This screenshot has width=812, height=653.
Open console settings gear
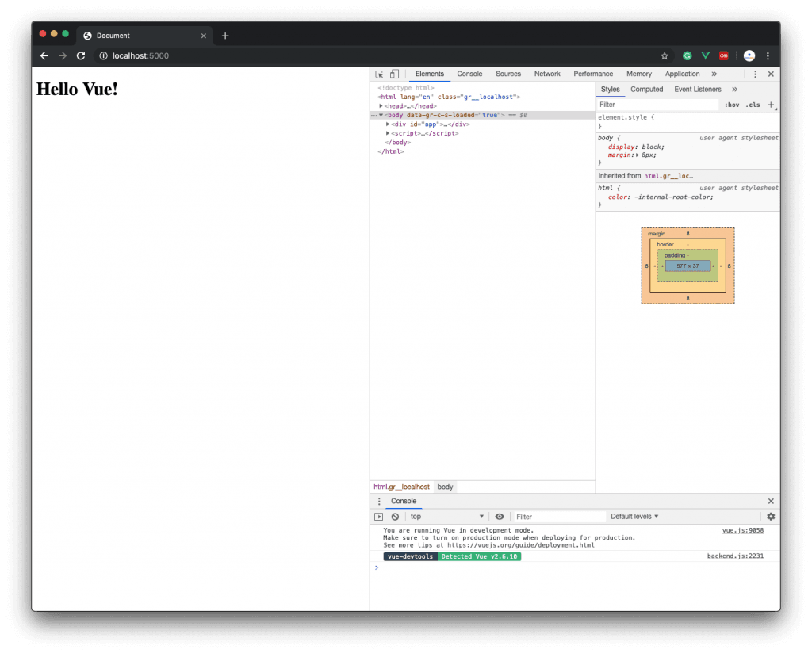[x=771, y=517]
